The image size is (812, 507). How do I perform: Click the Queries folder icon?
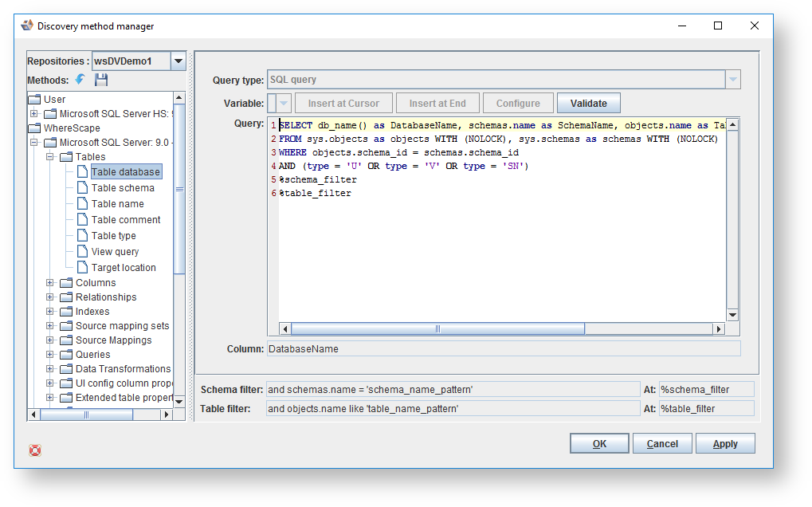[x=66, y=355]
